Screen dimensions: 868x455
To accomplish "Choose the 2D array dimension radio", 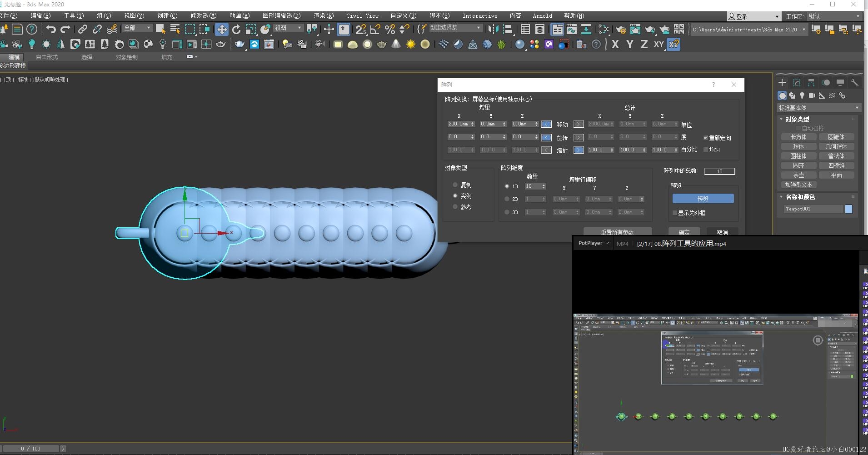I will (x=507, y=199).
